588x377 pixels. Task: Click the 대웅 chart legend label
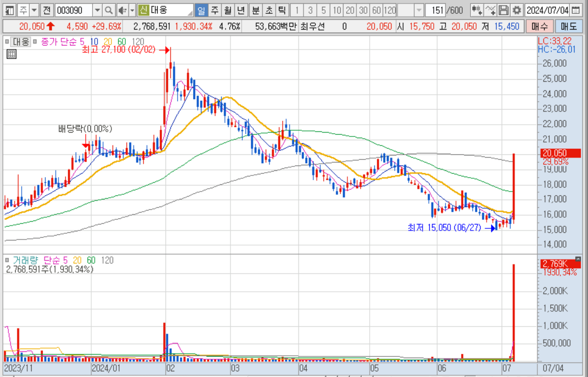pyautogui.click(x=20, y=42)
